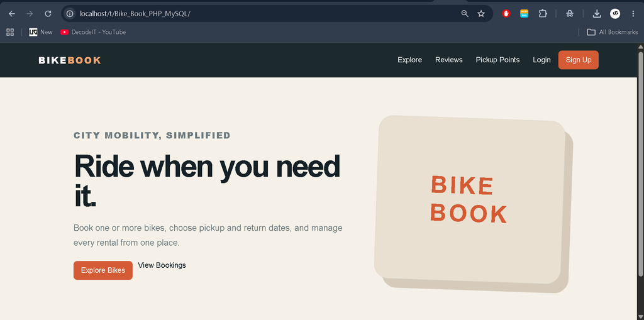Viewport: 644px width, 320px height.
Task: Open the colorful PRO extension icon
Action: tap(524, 14)
